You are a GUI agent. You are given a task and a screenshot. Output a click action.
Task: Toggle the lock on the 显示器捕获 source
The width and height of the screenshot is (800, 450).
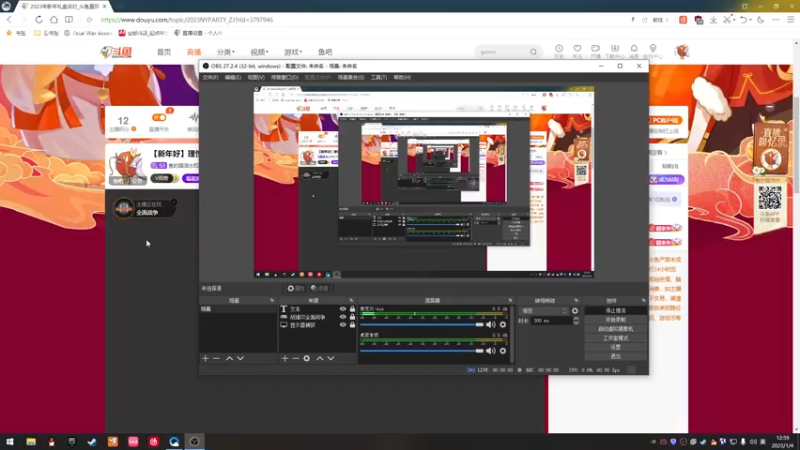[352, 325]
